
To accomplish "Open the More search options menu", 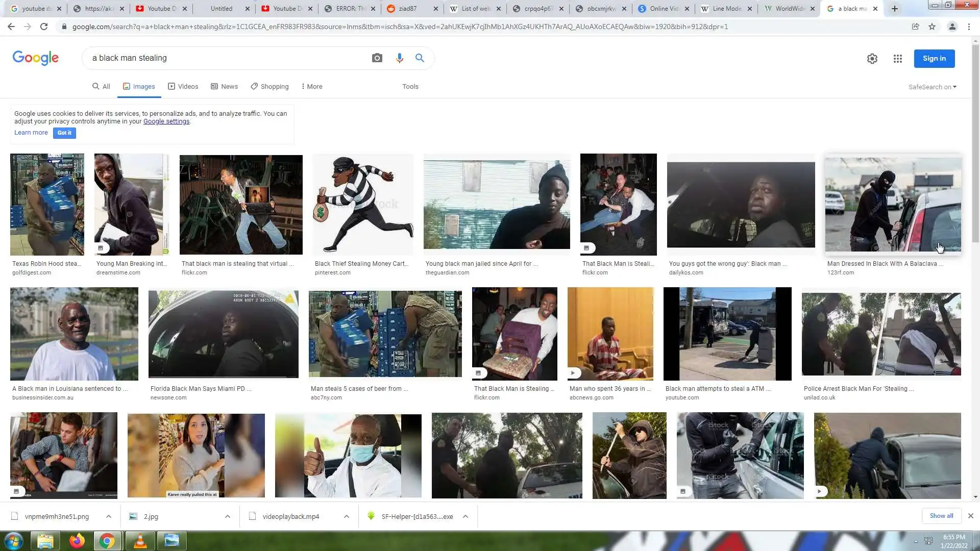I will coord(312,87).
